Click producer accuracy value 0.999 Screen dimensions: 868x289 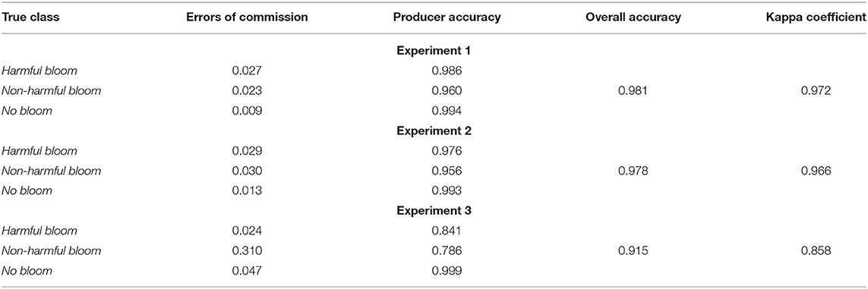pyautogui.click(x=447, y=270)
